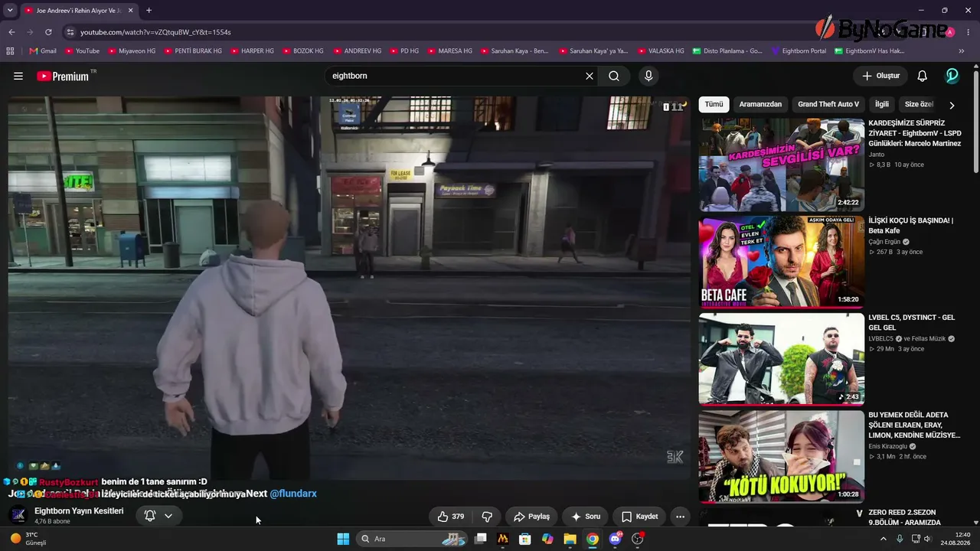Go to YouTube Premium home logo
980x551 pixels.
tap(63, 76)
